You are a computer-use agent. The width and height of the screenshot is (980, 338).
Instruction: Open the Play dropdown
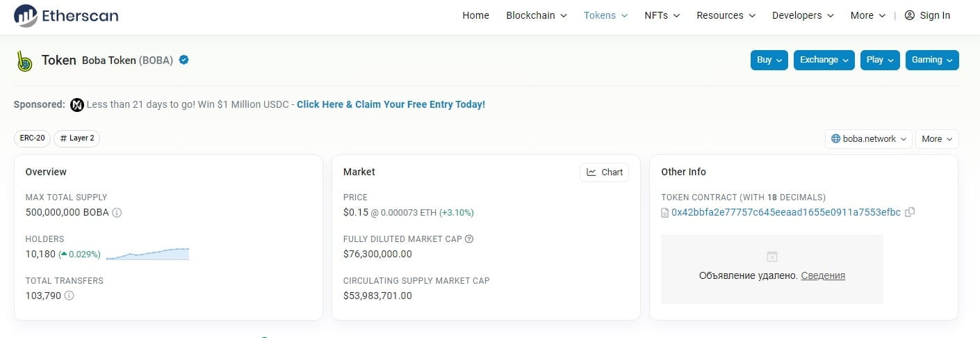(880, 60)
